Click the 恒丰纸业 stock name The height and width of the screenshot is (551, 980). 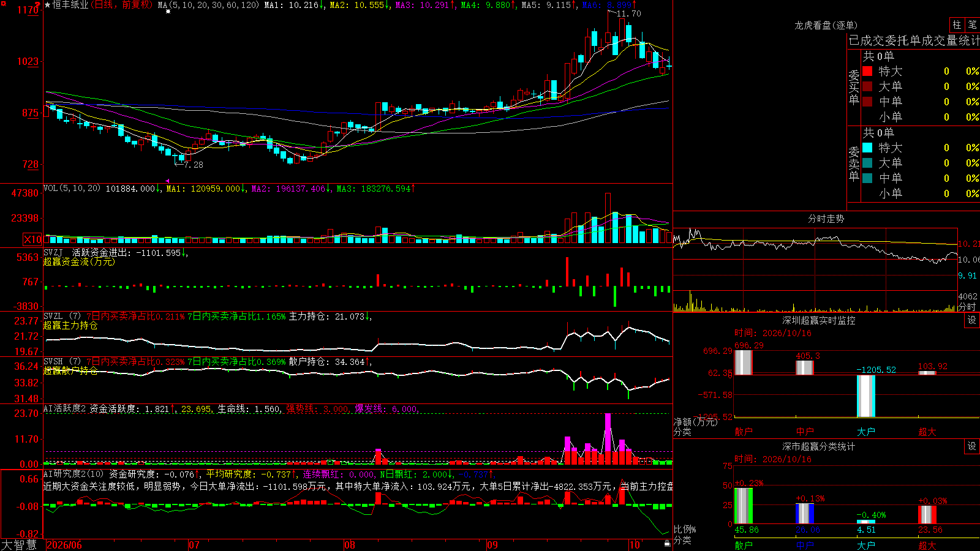[70, 5]
